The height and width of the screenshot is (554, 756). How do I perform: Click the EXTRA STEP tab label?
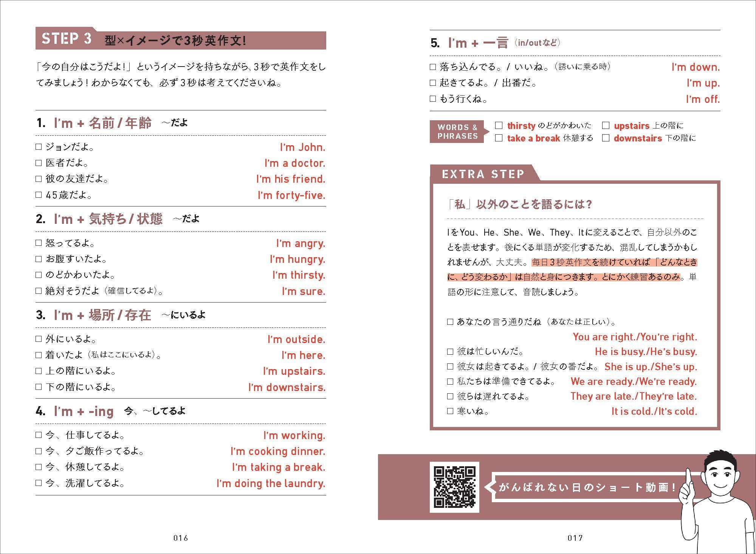[x=483, y=174]
